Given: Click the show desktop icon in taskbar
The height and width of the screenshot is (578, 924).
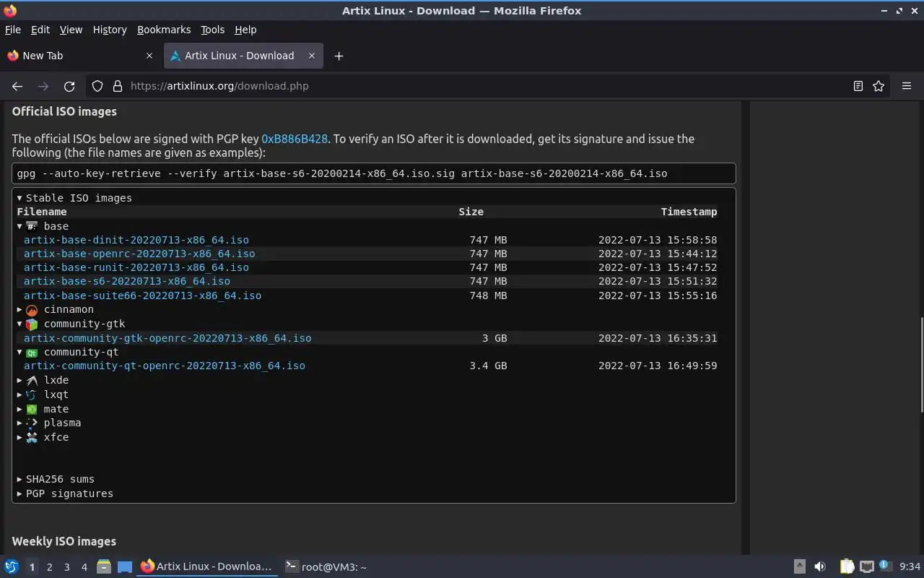Looking at the screenshot, I should point(125,566).
